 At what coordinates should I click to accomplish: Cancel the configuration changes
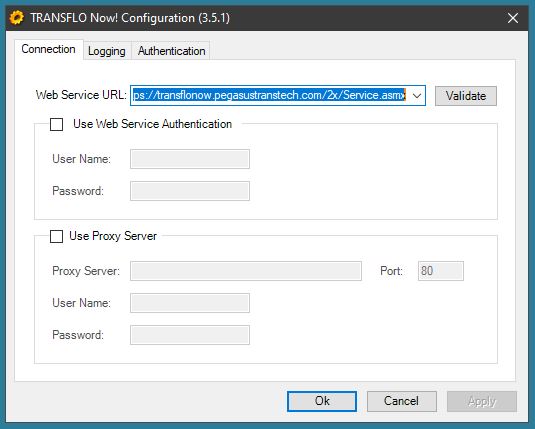click(402, 401)
